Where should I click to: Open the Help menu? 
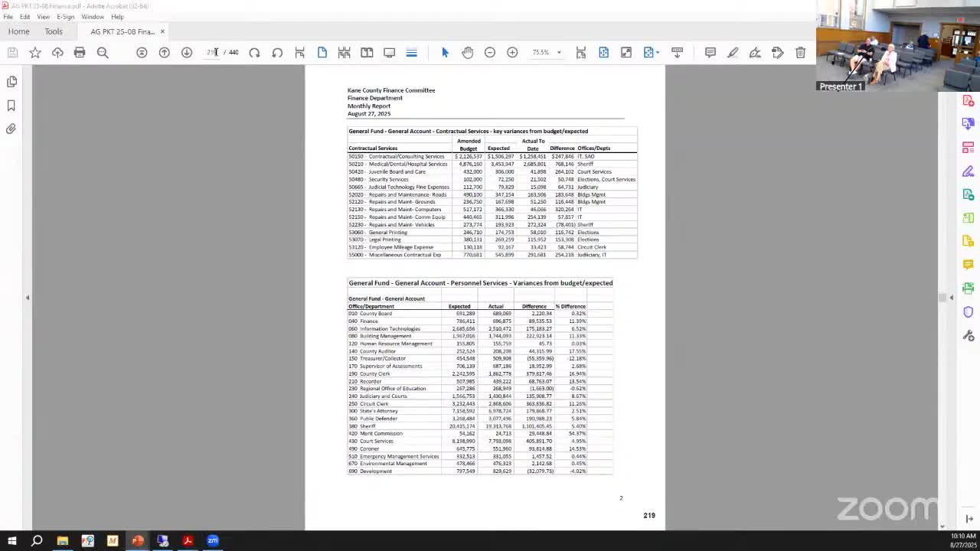(x=117, y=17)
